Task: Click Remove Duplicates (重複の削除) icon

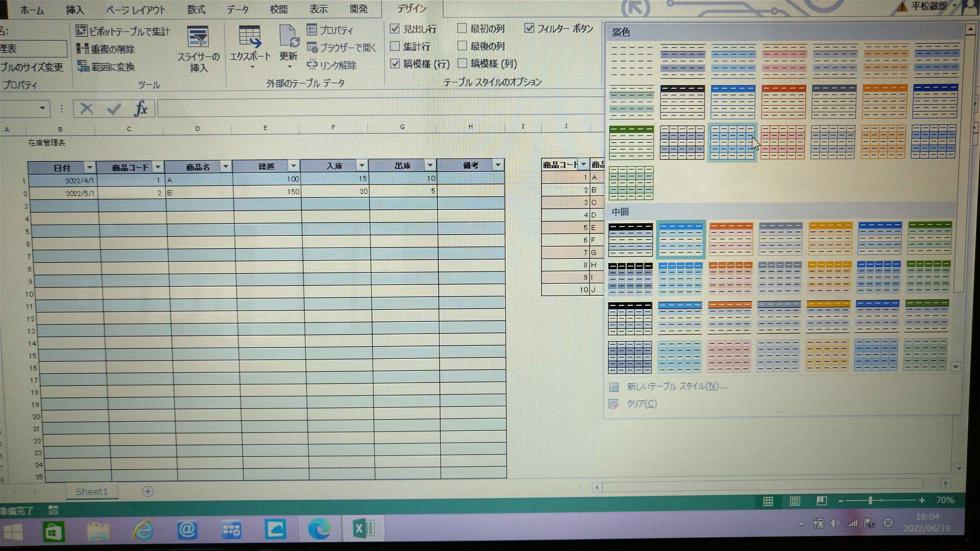Action: [82, 49]
